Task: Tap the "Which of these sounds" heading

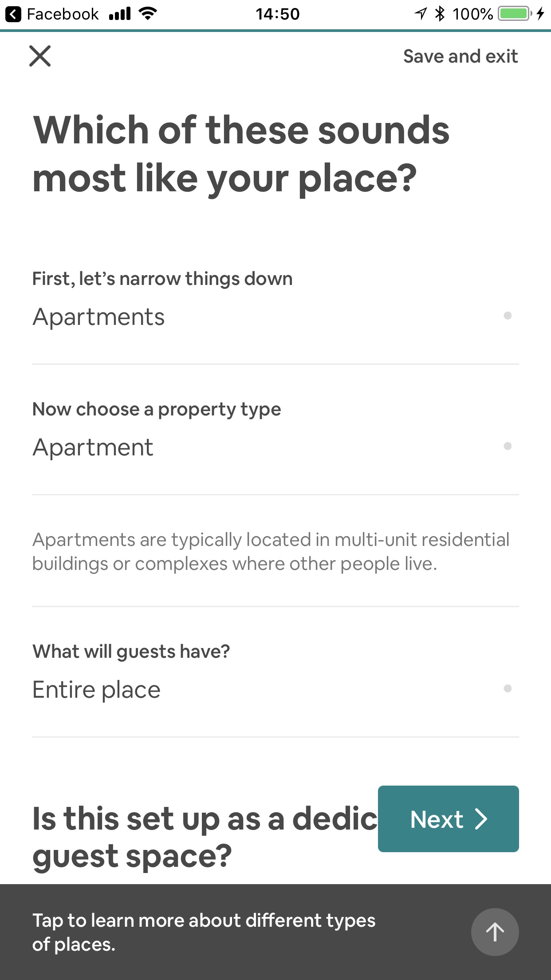Action: pyautogui.click(x=241, y=154)
